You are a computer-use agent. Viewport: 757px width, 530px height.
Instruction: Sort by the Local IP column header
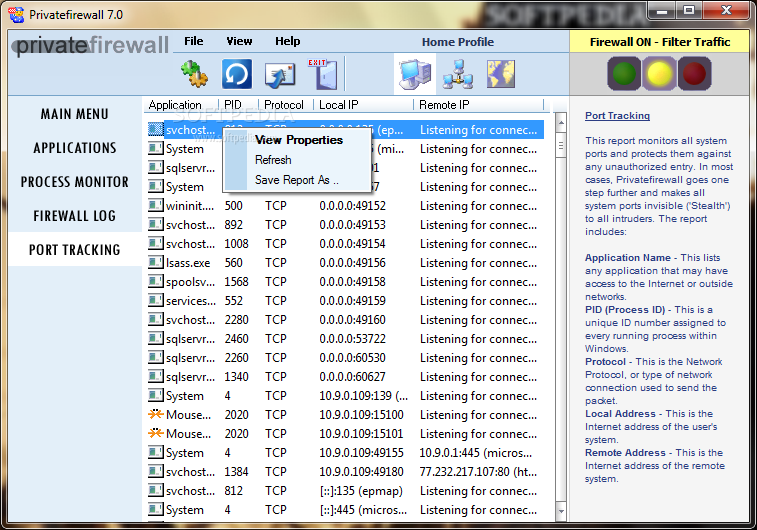(x=364, y=105)
